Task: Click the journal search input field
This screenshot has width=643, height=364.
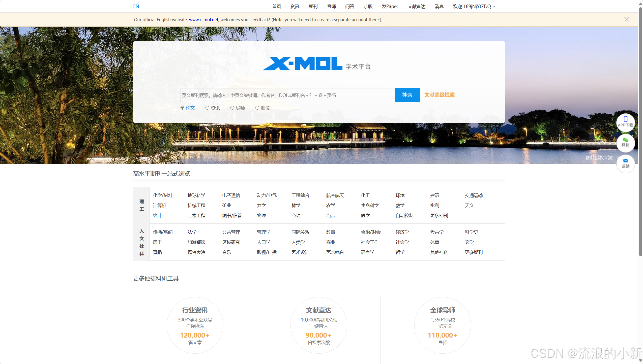Action: [287, 95]
